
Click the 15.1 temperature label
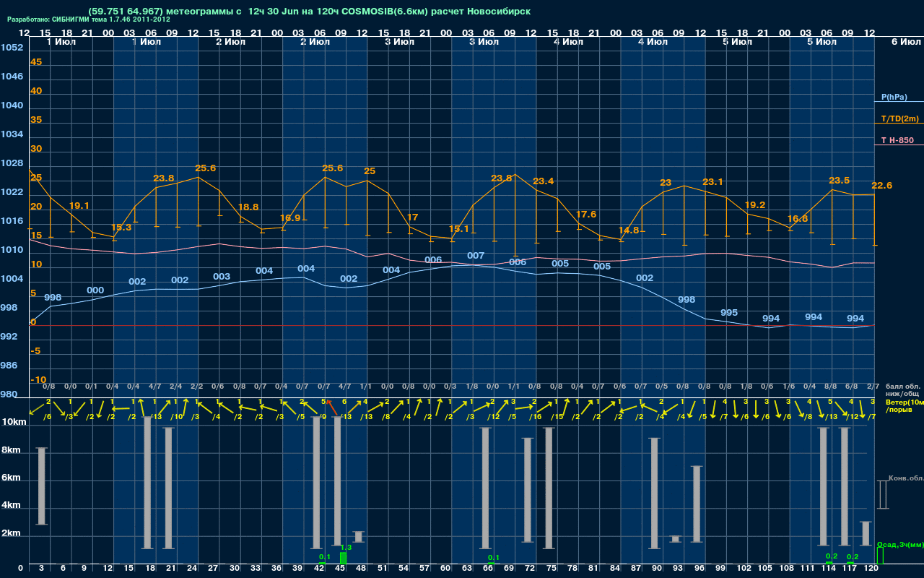[x=459, y=229]
